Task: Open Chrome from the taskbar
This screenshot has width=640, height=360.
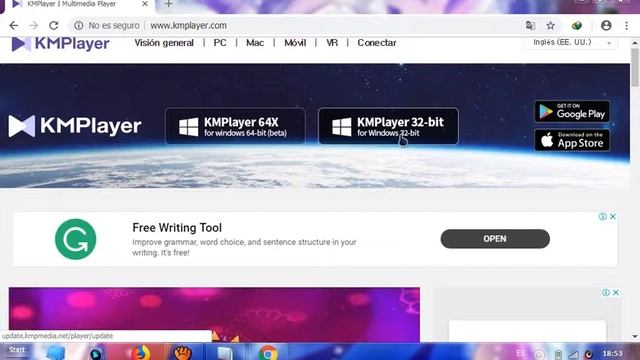Action: 268,353
